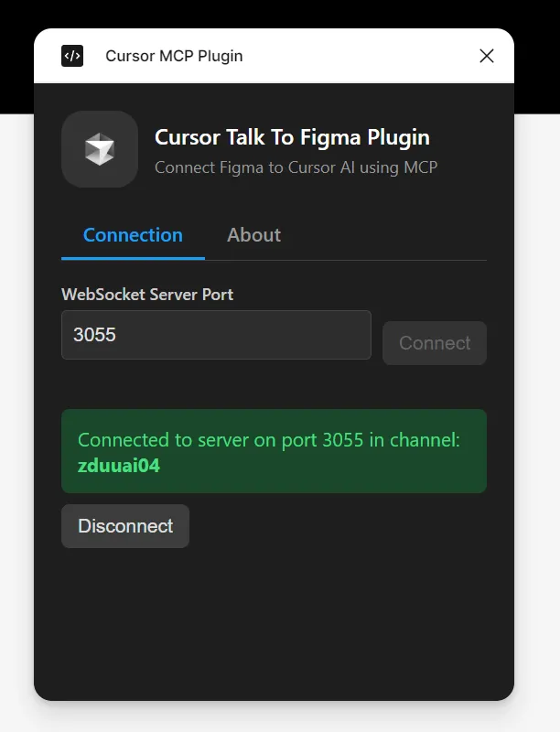Viewport: 560px width, 732px height.
Task: Click the Cursor Talk To Figma logo
Action: (x=100, y=149)
